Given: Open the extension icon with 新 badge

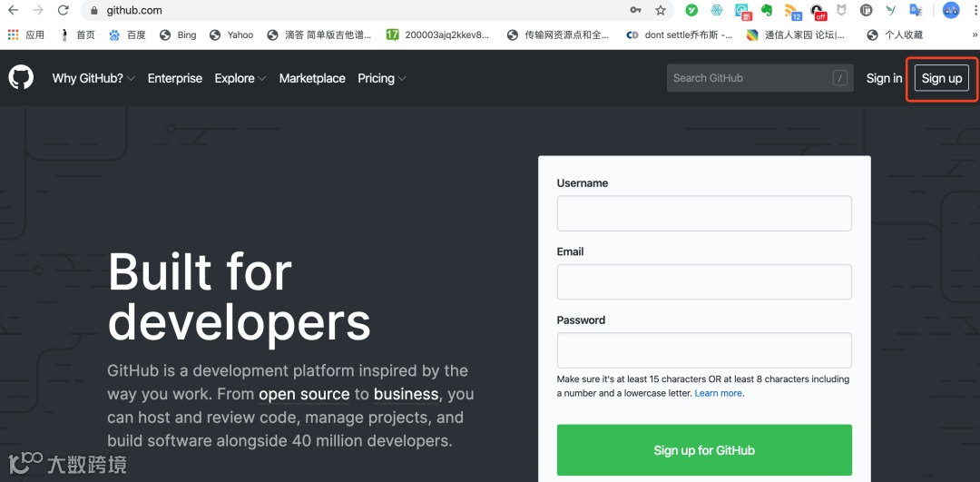Looking at the screenshot, I should tap(742, 11).
